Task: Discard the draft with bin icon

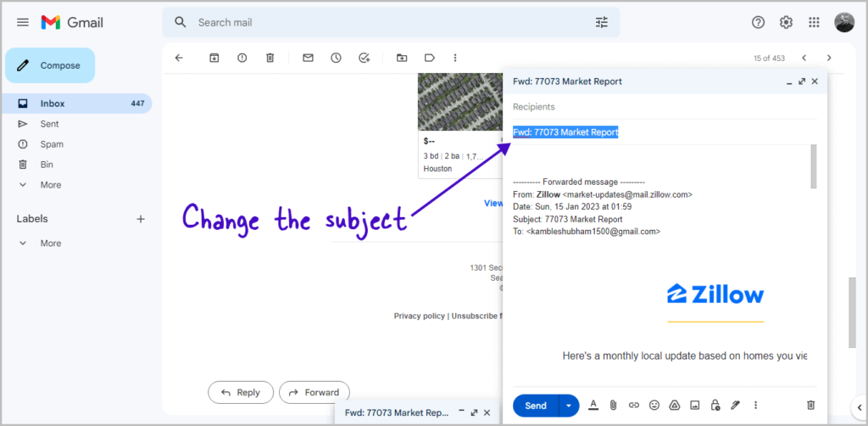Action: 810,405
